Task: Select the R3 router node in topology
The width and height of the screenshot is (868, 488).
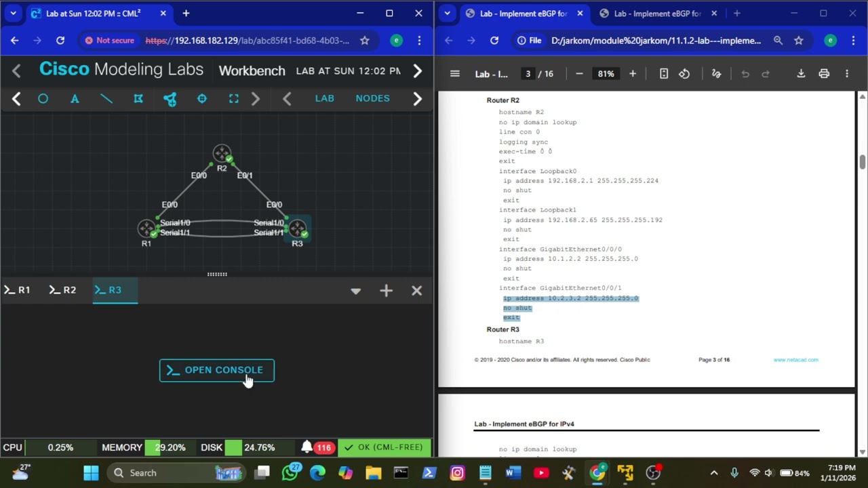Action: (x=298, y=229)
